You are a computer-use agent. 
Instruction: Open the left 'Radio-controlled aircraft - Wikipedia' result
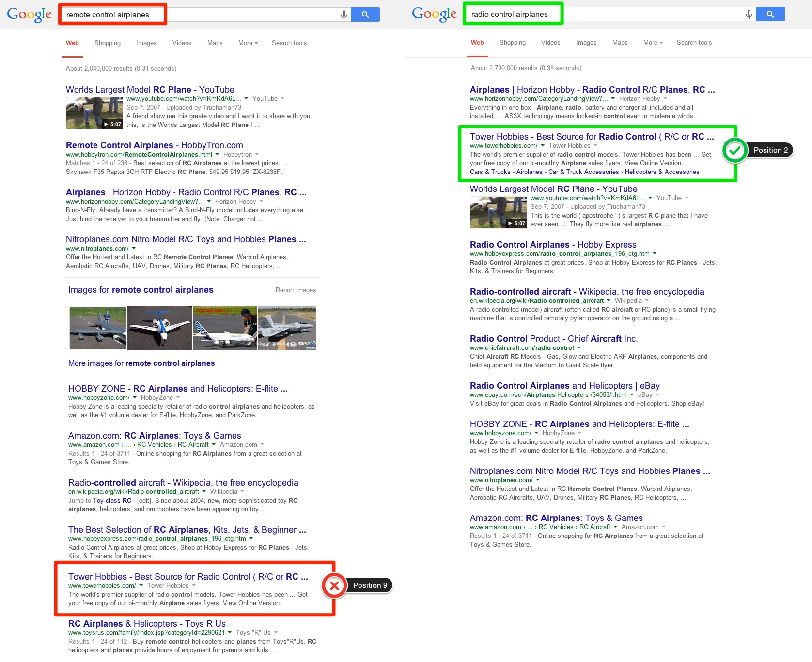pos(183,483)
